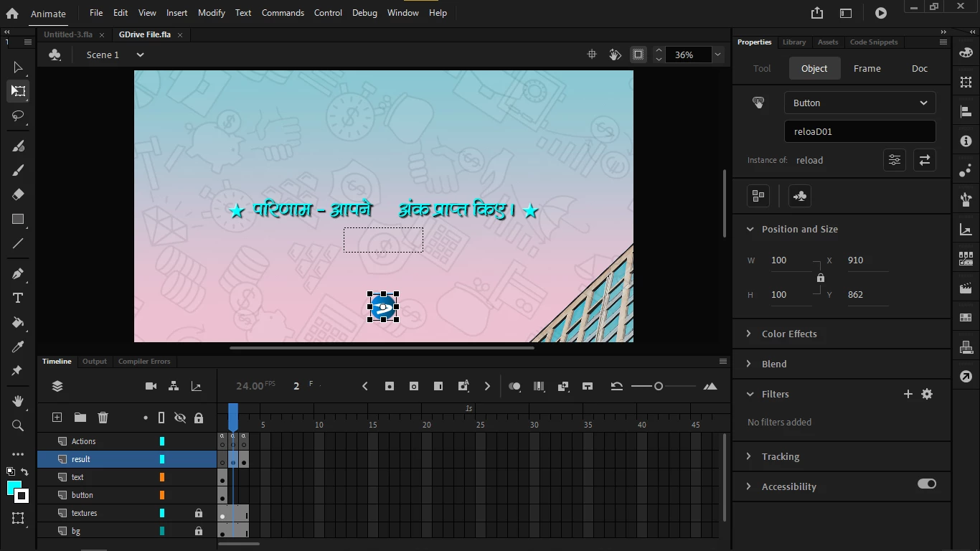Screen dimensions: 980x551
Task: Toggle Lock All Layers header icon
Action: 199,418
